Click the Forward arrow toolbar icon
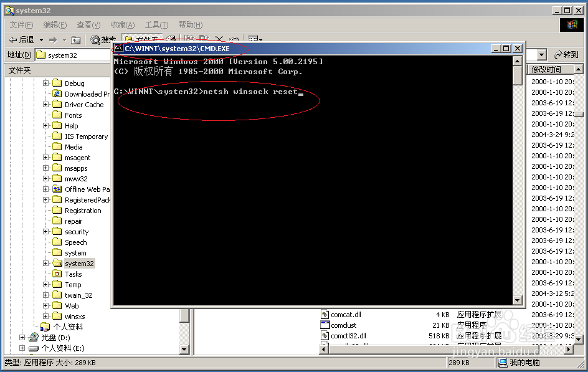The image size is (588, 372). [54, 39]
